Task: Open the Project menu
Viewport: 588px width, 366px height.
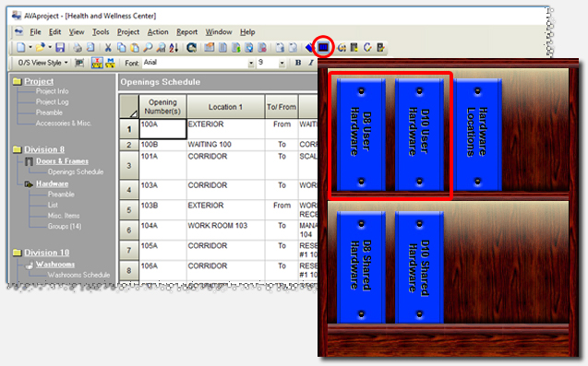Action: [x=128, y=32]
